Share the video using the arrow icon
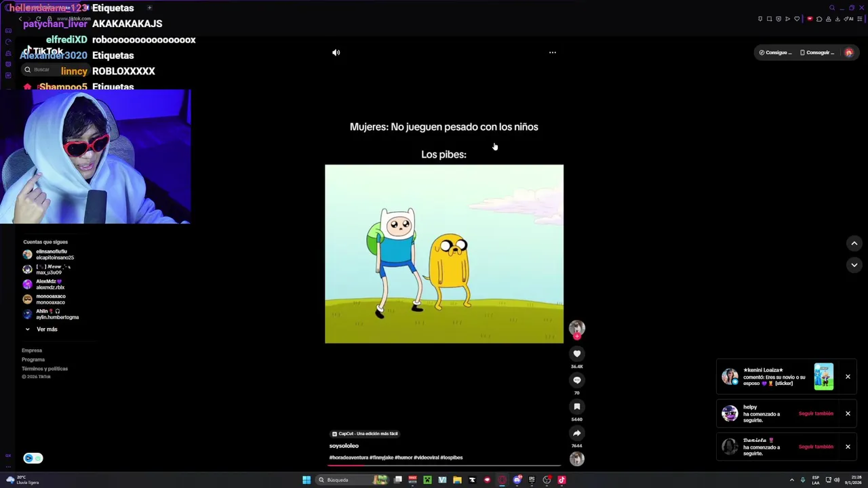This screenshot has height=488, width=868. 577,433
